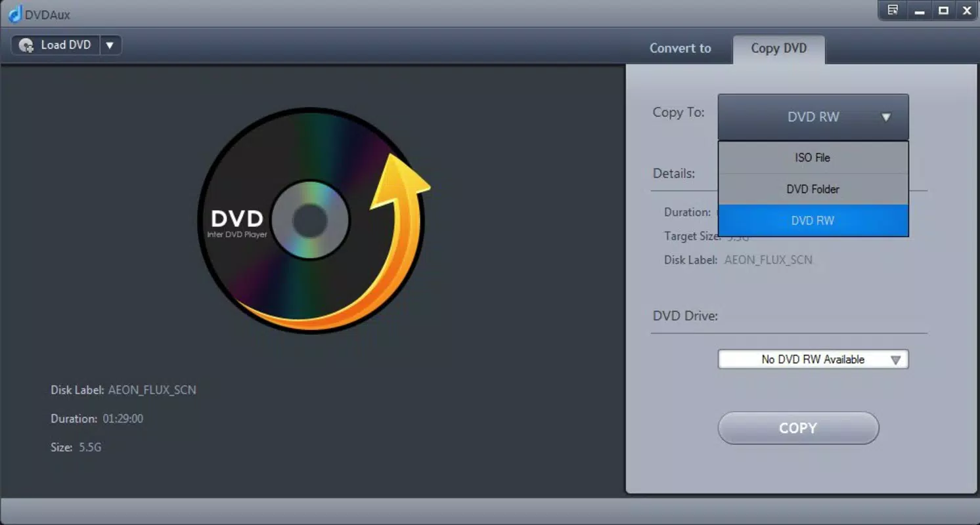
Task: Select the Copy DVD tab
Action: pyautogui.click(x=778, y=49)
